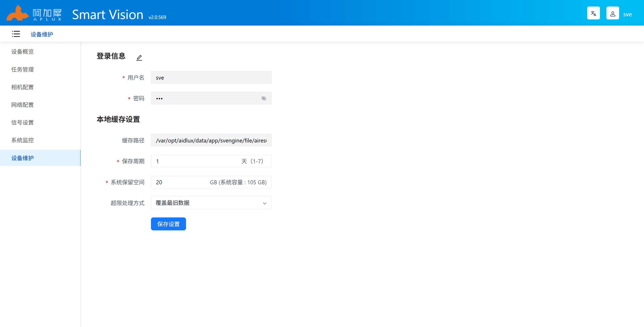Click the user profile avatar icon
The height and width of the screenshot is (327, 644).
coord(612,13)
